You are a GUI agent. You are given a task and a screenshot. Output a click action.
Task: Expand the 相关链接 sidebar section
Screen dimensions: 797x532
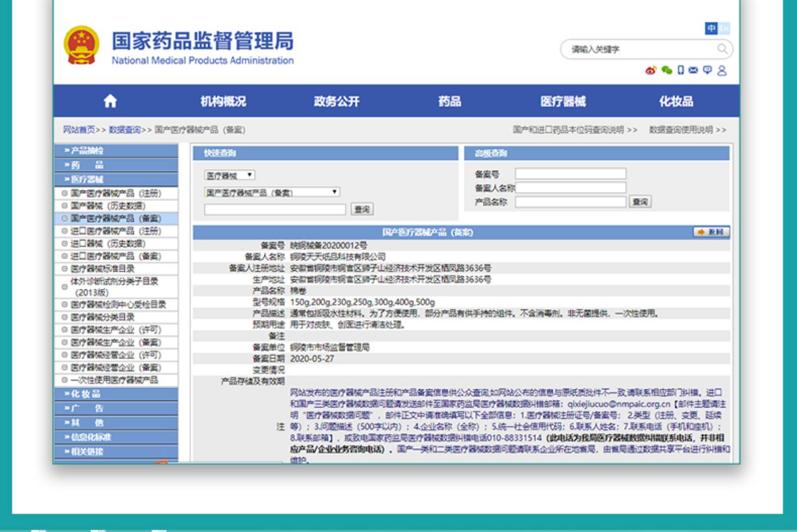point(116,451)
